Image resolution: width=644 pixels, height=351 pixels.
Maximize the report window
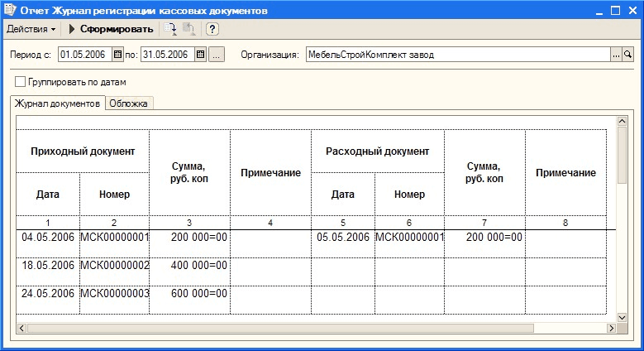(615, 11)
